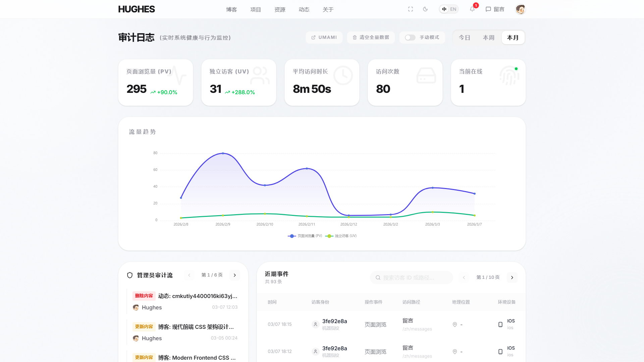The width and height of the screenshot is (644, 362).
Task: Open notifications bell with red badge
Action: tap(472, 9)
